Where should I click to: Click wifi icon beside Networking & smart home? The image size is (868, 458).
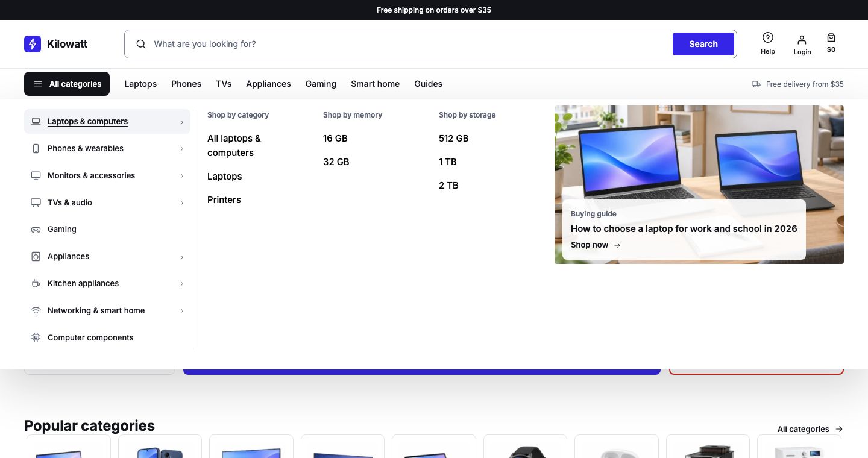36,310
